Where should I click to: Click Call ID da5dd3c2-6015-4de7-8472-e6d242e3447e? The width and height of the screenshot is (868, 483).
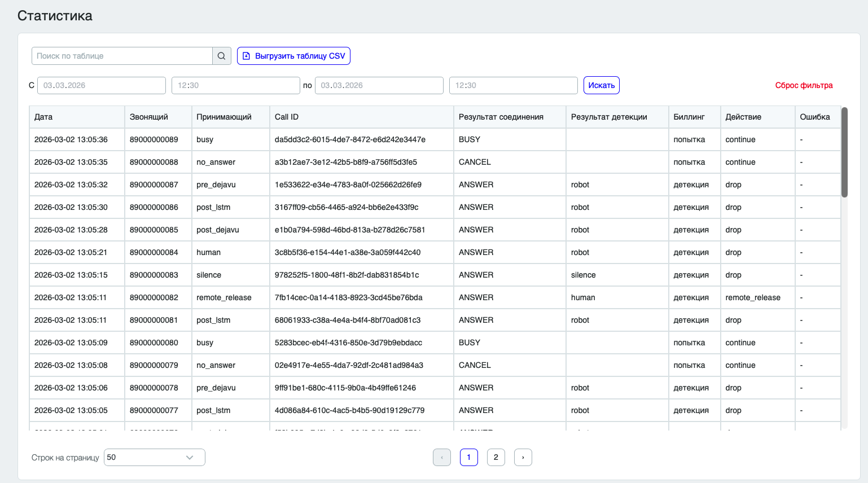click(350, 139)
